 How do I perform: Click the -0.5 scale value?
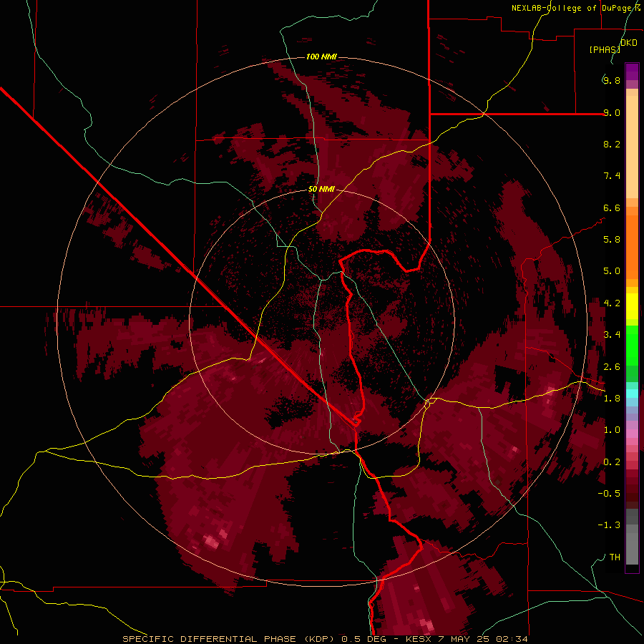pos(610,494)
